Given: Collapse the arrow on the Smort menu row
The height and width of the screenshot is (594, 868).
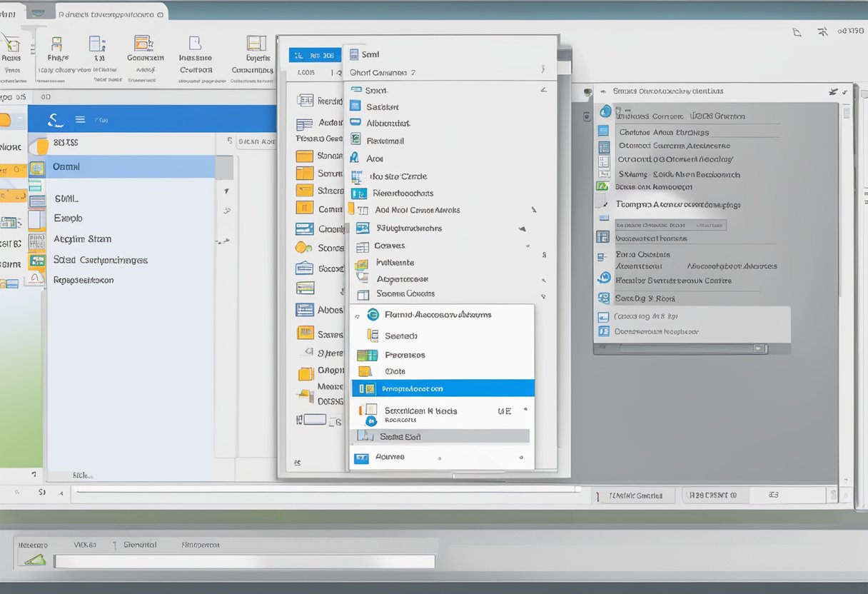Looking at the screenshot, I should click(543, 90).
